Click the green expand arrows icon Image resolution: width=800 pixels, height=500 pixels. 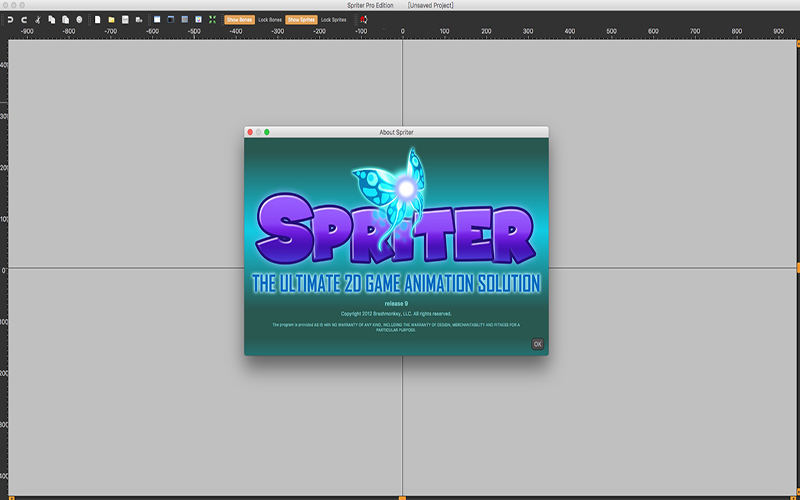point(212,20)
